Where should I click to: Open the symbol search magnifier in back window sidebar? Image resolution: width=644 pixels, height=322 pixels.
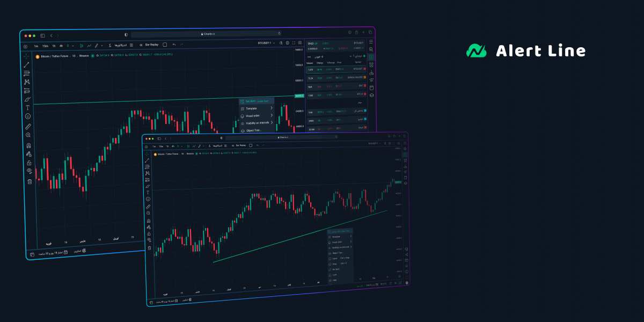371,49
